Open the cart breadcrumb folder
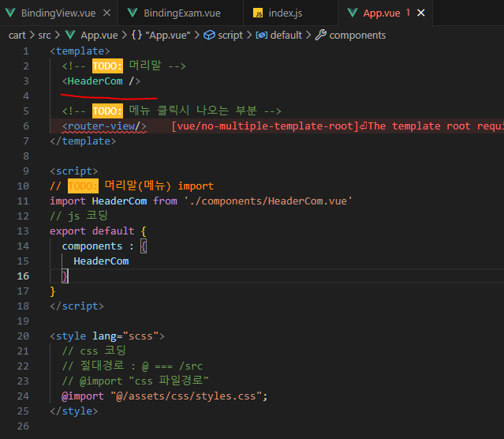 [17, 35]
